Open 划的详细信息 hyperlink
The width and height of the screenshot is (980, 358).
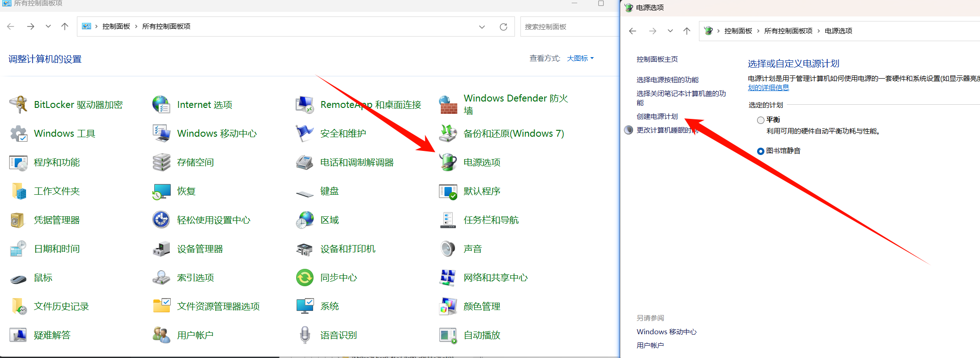click(769, 87)
